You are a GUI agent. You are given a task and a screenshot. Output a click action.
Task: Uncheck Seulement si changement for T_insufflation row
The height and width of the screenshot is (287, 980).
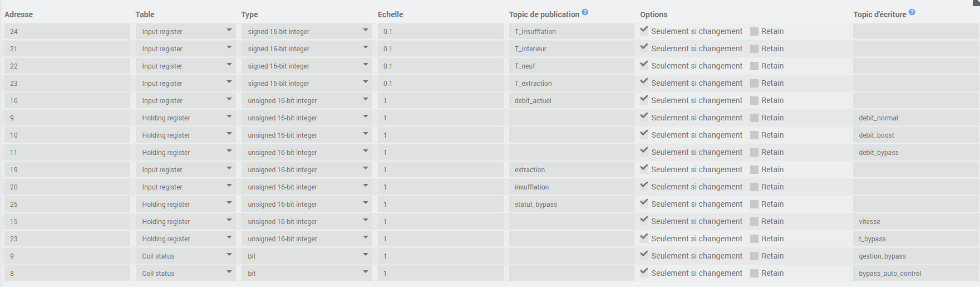(x=644, y=31)
